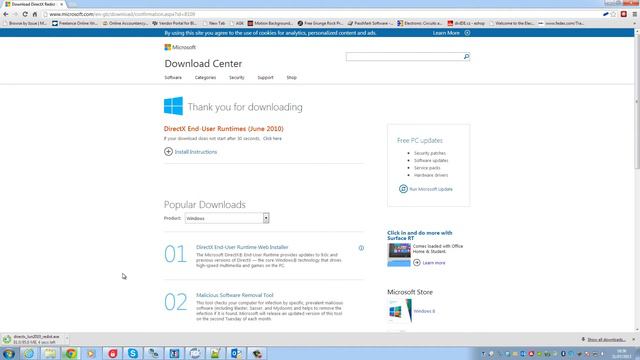
Task: Click the browser address bar
Action: 322,14
